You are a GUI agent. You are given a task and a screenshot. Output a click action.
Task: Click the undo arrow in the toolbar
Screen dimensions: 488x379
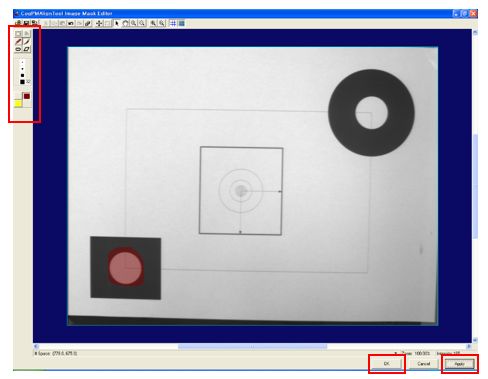[x=71, y=23]
